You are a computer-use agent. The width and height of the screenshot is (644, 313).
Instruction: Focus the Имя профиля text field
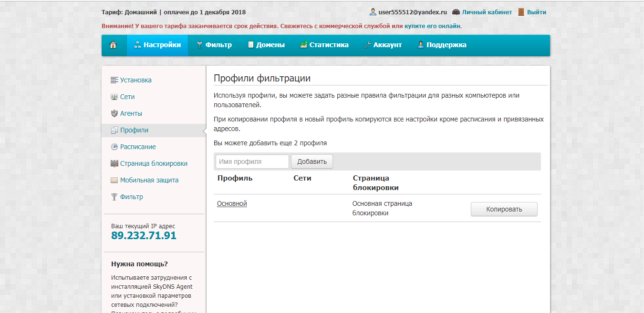click(x=252, y=162)
